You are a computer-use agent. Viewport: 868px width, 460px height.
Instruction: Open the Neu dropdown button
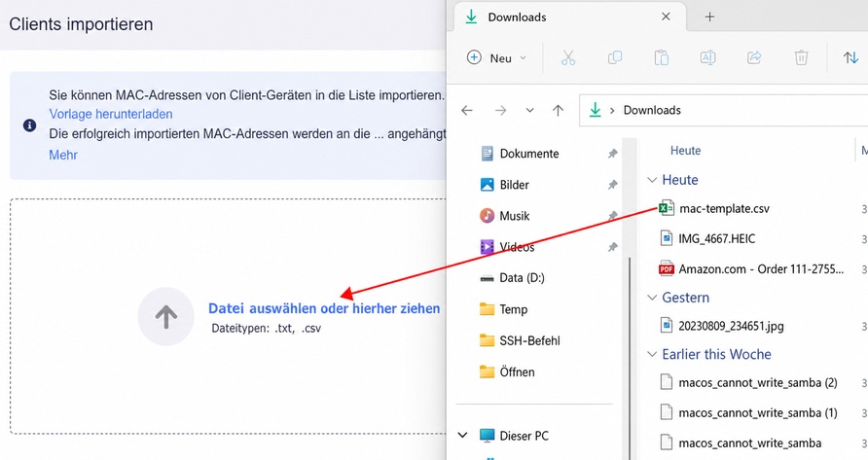(496, 57)
